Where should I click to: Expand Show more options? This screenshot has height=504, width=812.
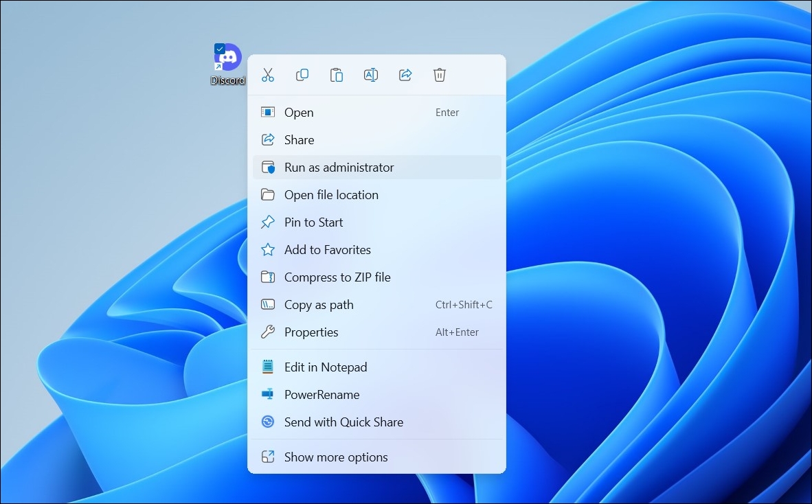coord(336,457)
